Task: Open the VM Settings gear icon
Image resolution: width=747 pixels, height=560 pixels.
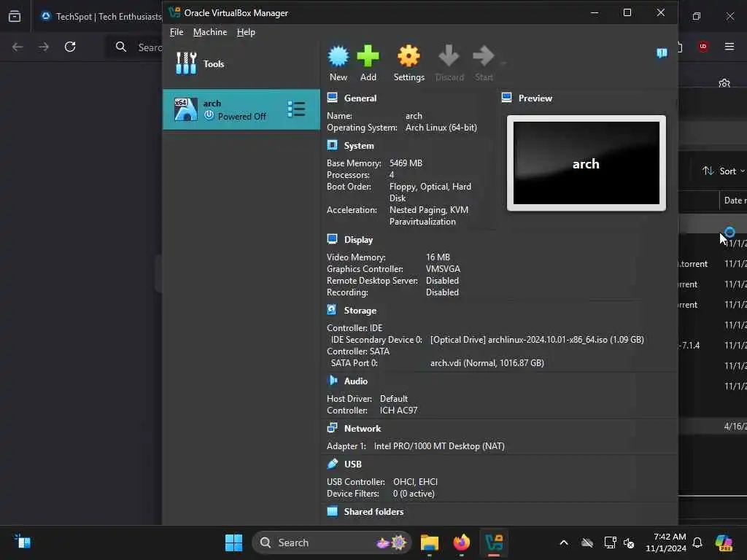Action: [409, 56]
